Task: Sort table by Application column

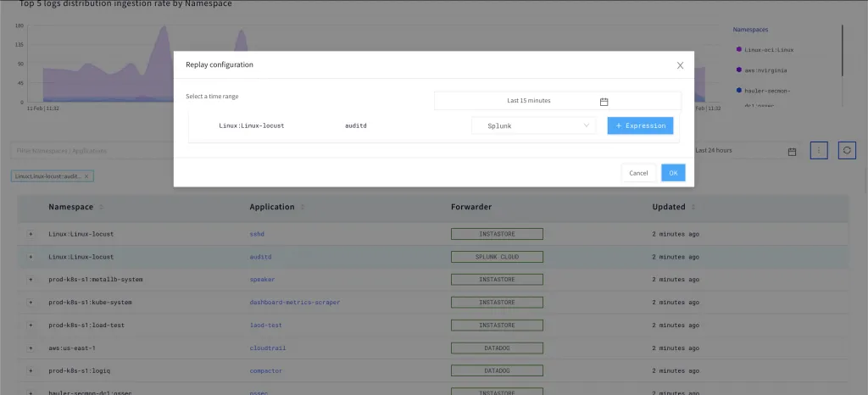Action: tap(303, 207)
